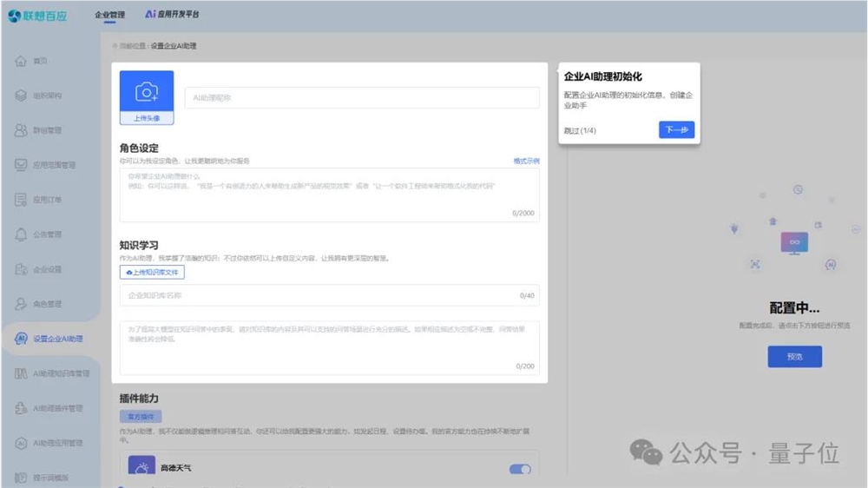
Task: Click the 首页 home icon in the sidebar
Action: (21, 61)
